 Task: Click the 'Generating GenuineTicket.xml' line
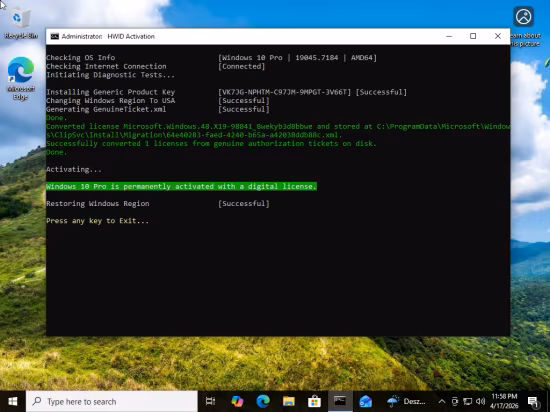[106, 109]
